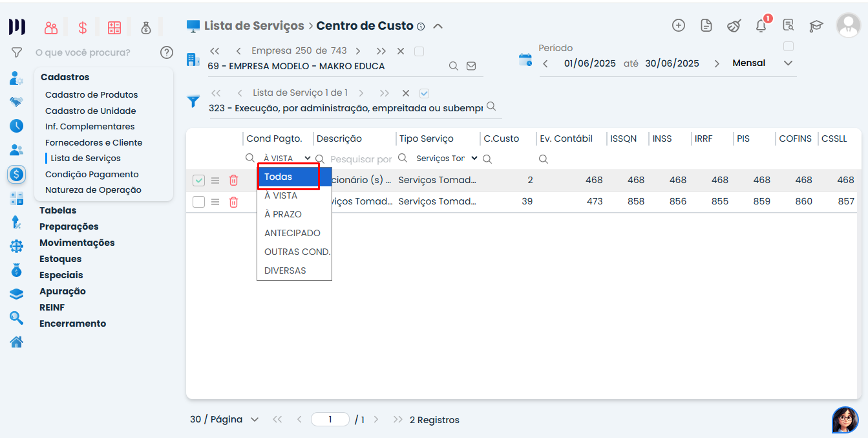The image size is (868, 438).
Task: Open the Mensal period type dropdown
Action: coord(762,63)
